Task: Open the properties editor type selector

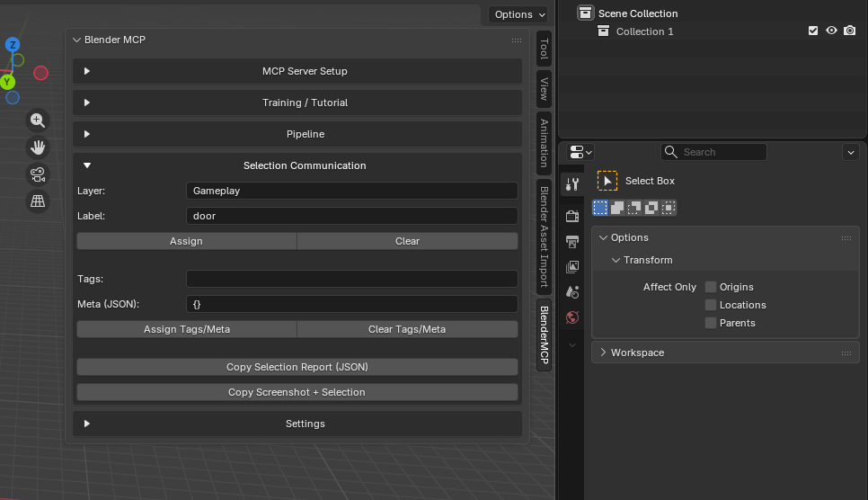Action: pos(580,152)
